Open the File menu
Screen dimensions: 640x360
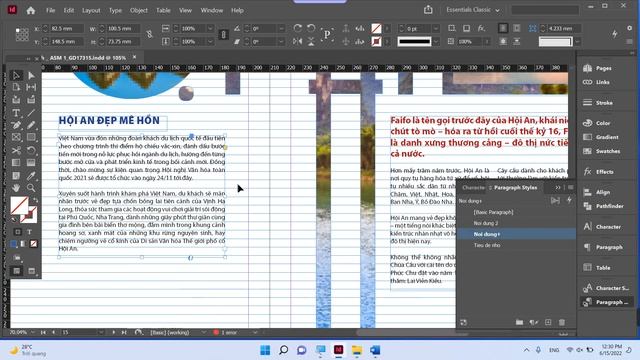[50, 11]
